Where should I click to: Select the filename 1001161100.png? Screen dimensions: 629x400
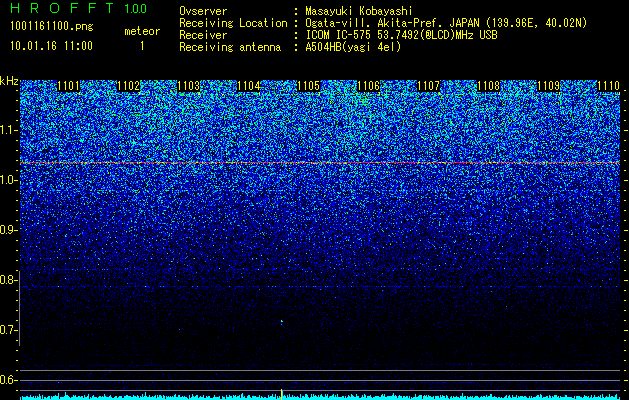[51, 27]
